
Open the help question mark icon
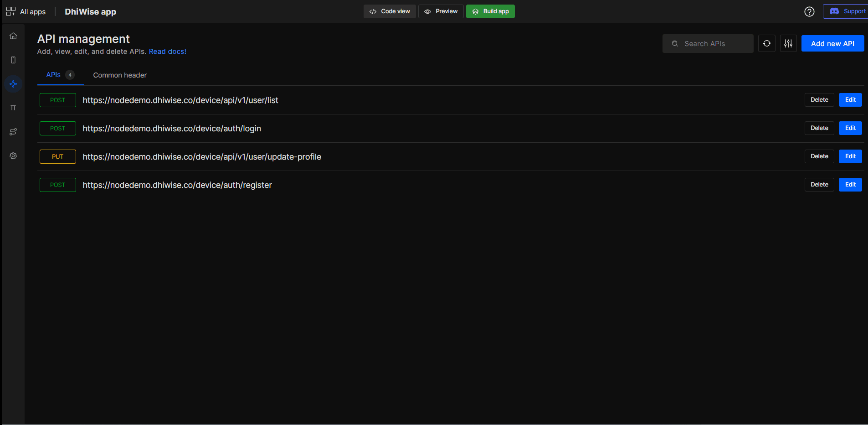pos(810,11)
